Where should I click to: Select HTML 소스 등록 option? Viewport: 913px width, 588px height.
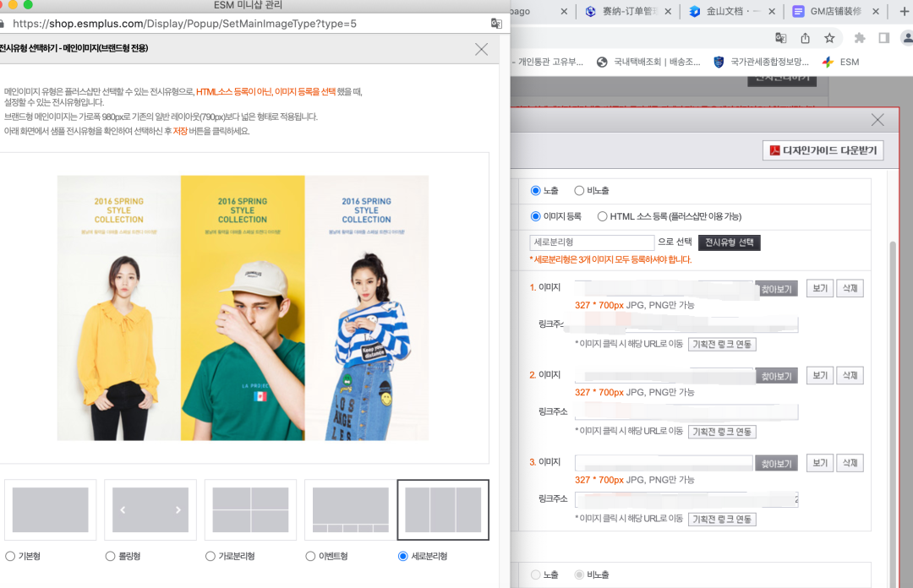click(x=603, y=215)
